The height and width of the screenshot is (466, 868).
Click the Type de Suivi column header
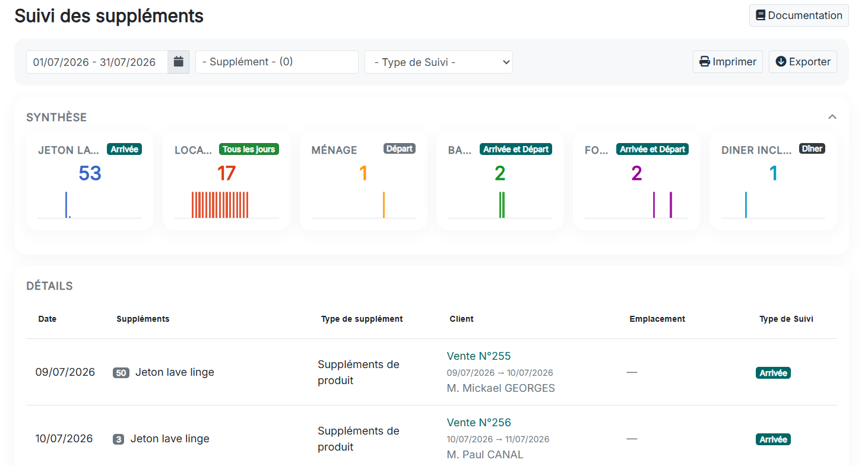click(x=786, y=319)
